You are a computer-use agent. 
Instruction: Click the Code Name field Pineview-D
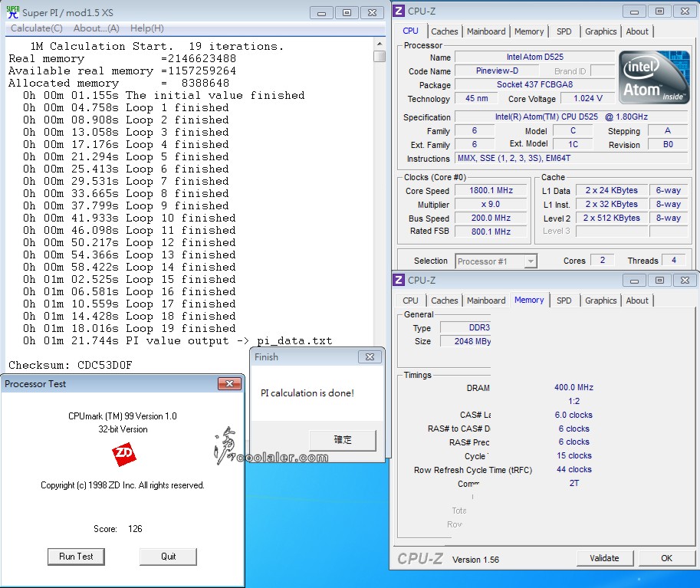click(x=497, y=71)
